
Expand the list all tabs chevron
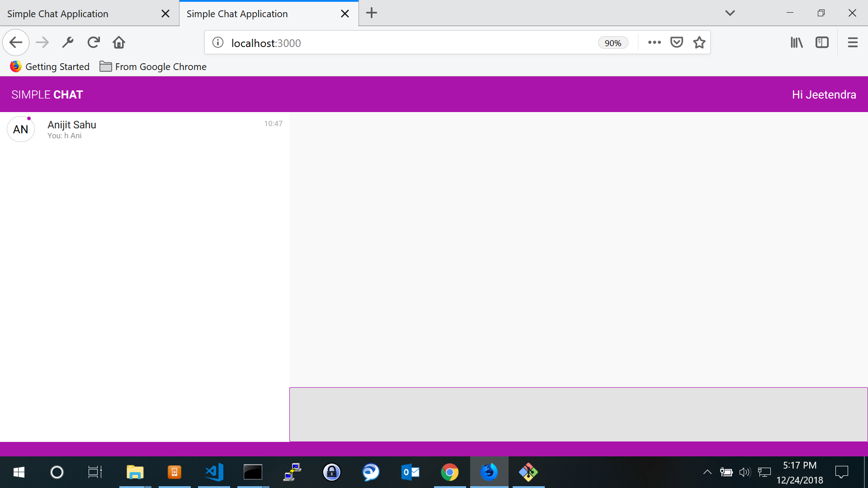730,13
